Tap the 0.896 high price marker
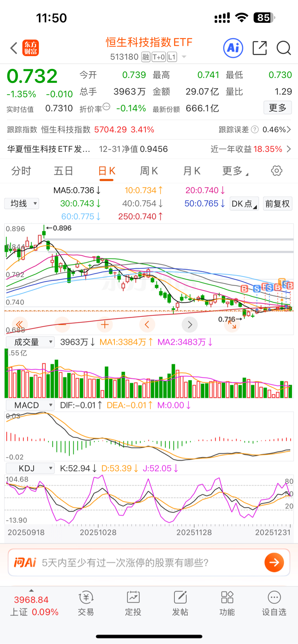 59,228
